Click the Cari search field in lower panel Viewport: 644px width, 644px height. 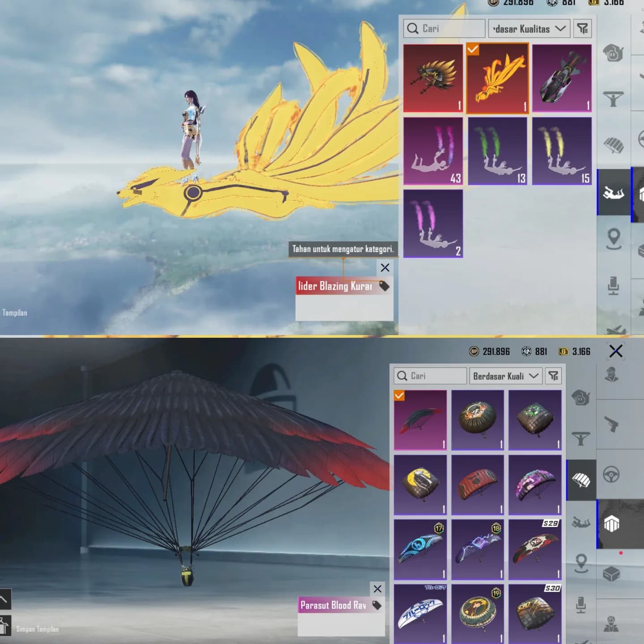point(430,376)
